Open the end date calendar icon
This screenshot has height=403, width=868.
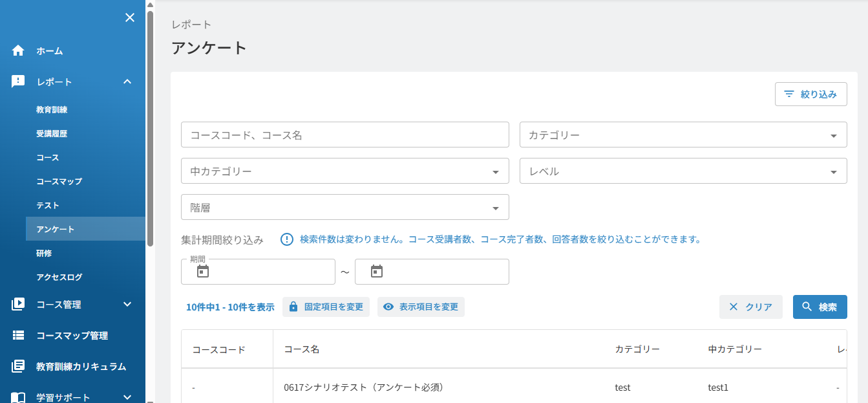[x=377, y=272]
